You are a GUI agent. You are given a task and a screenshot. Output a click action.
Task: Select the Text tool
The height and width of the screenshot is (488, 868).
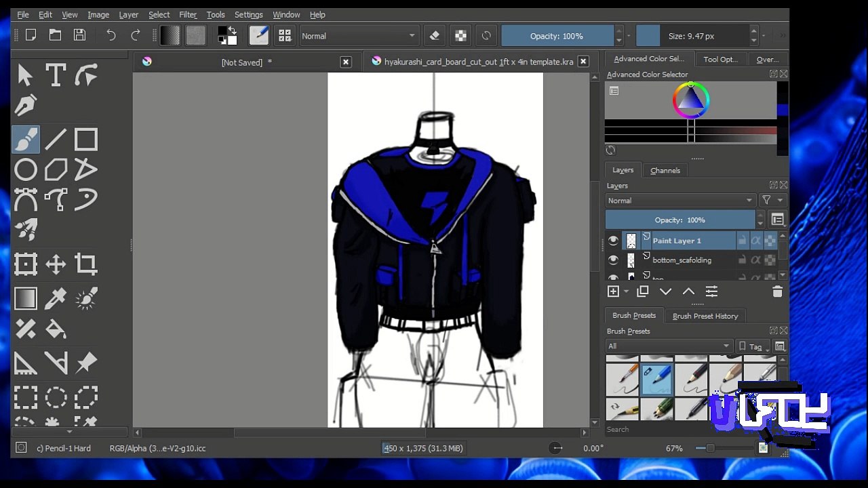[56, 75]
